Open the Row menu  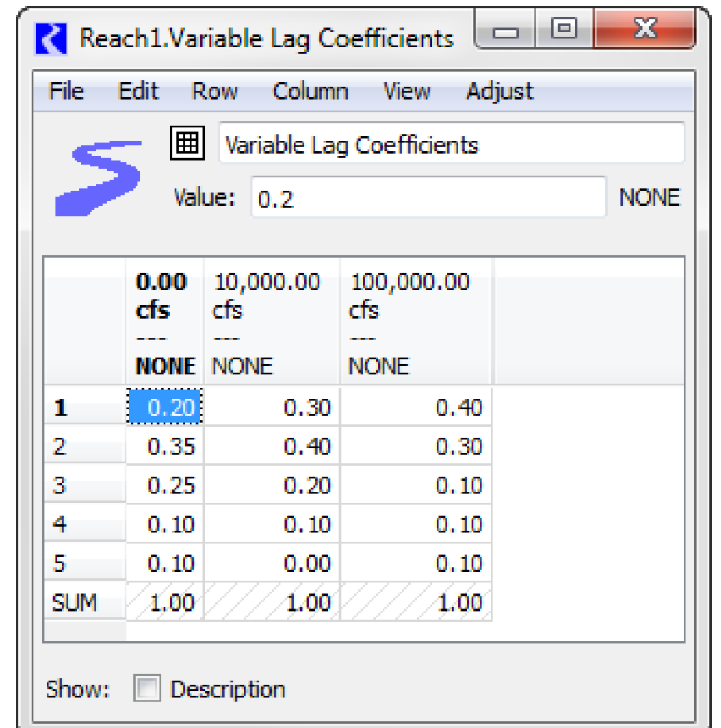point(215,91)
